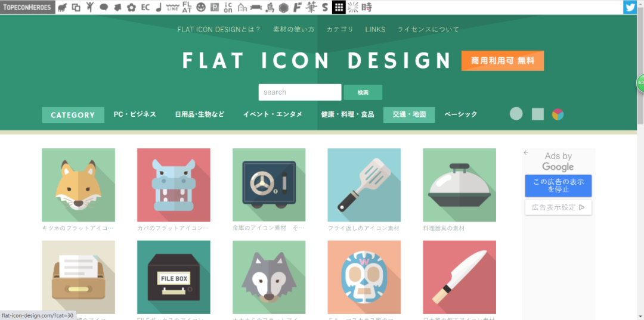The image size is (644, 320).
Task: Open the 素材の使い方 menu link
Action: [293, 30]
